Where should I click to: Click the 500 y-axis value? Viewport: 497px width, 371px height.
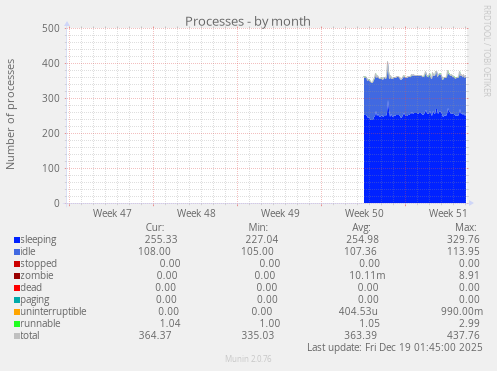point(51,28)
